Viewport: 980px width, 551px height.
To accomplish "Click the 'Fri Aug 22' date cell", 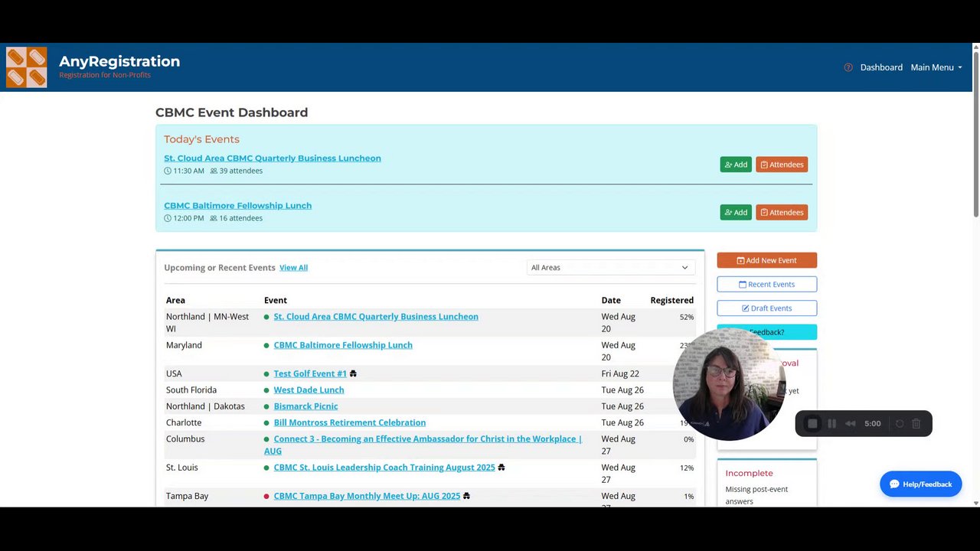I will click(x=620, y=373).
